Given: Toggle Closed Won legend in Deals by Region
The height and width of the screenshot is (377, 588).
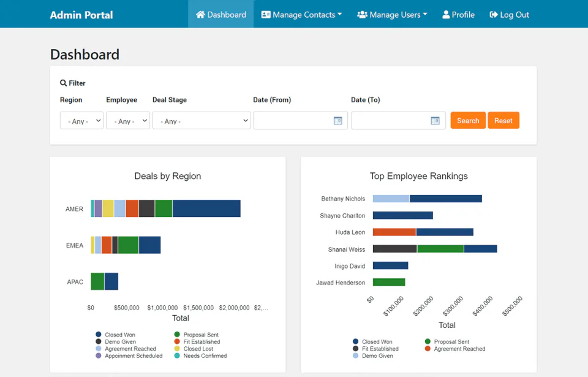Looking at the screenshot, I should click(116, 335).
